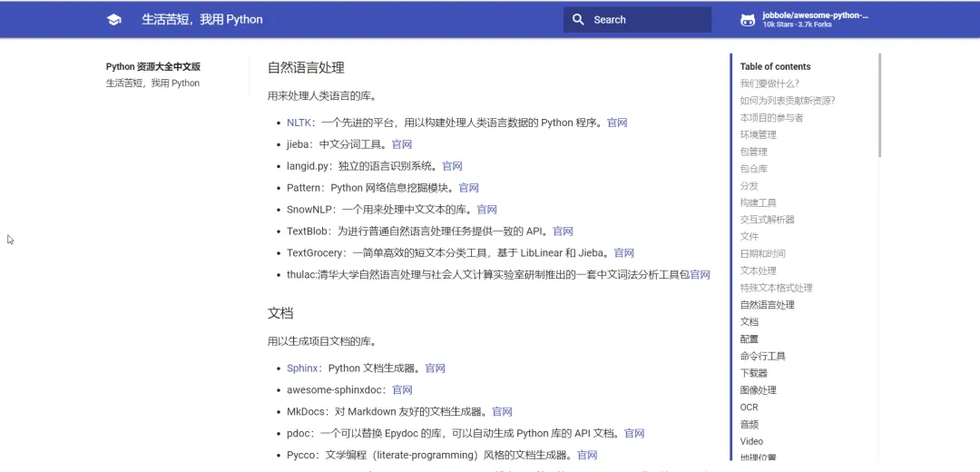This screenshot has width=980, height=472.
Task: Jump to 自然语言处理 in contents
Action: (768, 305)
